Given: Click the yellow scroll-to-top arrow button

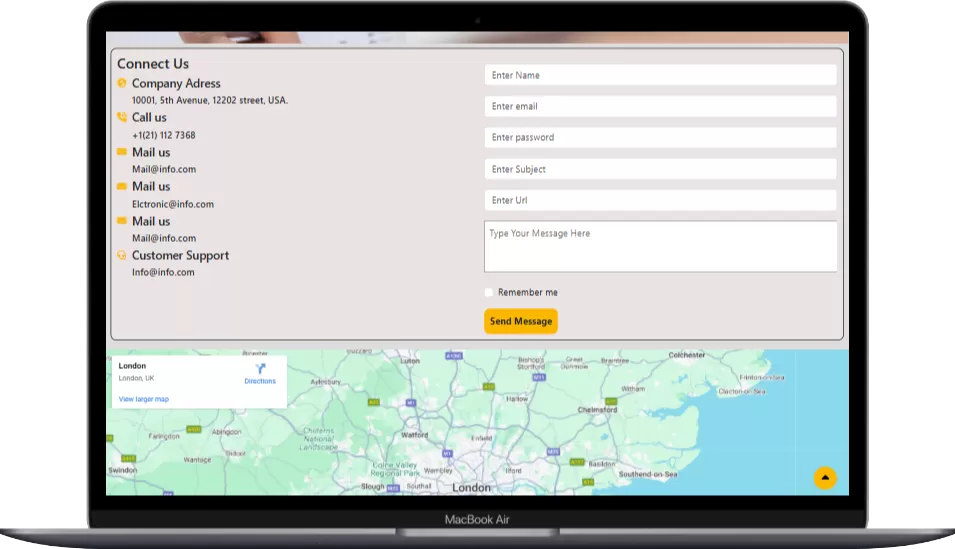Looking at the screenshot, I should pos(825,478).
